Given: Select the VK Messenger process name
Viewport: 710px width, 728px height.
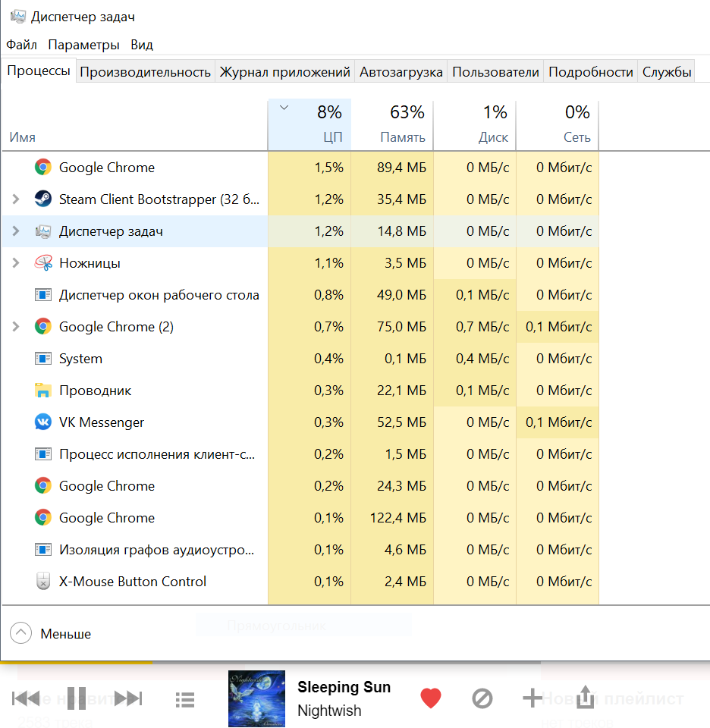Looking at the screenshot, I should tap(102, 422).
